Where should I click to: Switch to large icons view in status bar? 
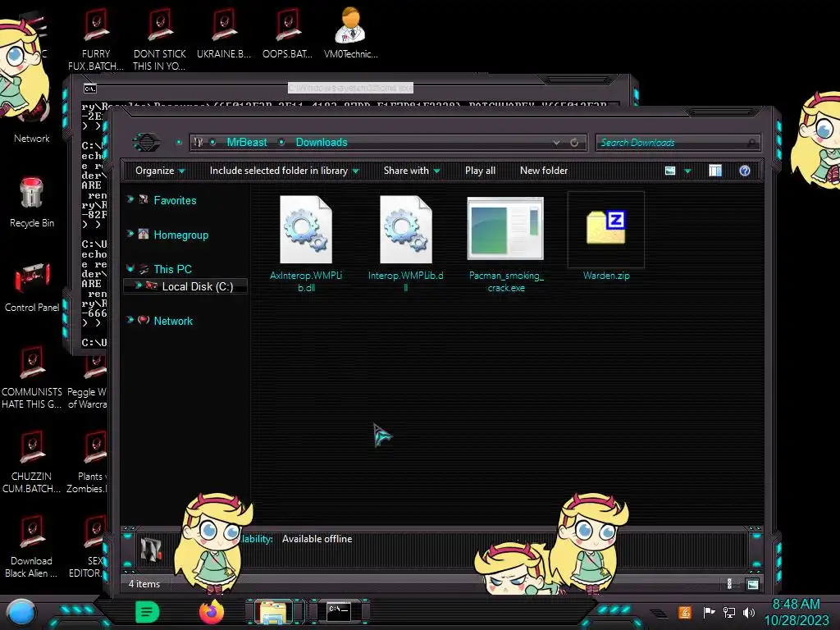[x=753, y=584]
